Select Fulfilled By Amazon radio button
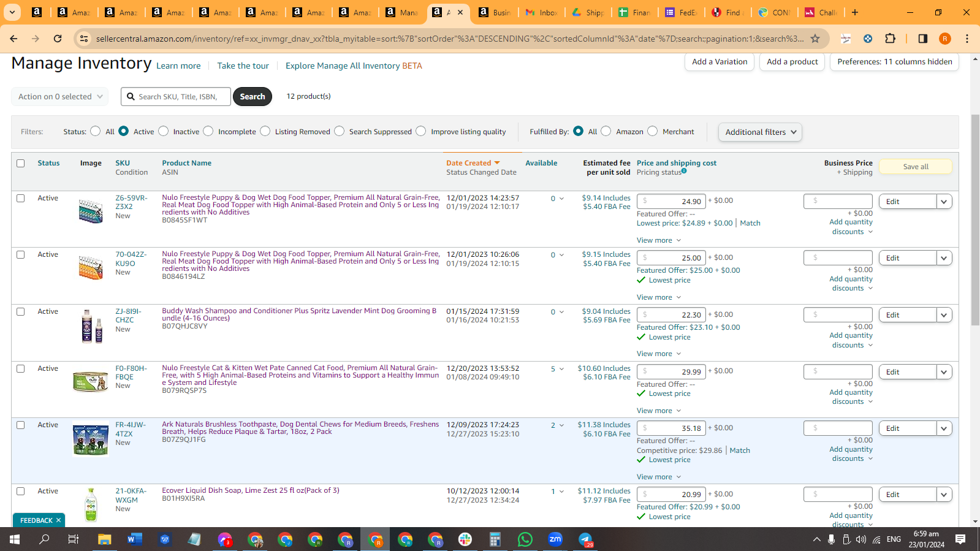This screenshot has height=551, width=980. click(x=606, y=131)
